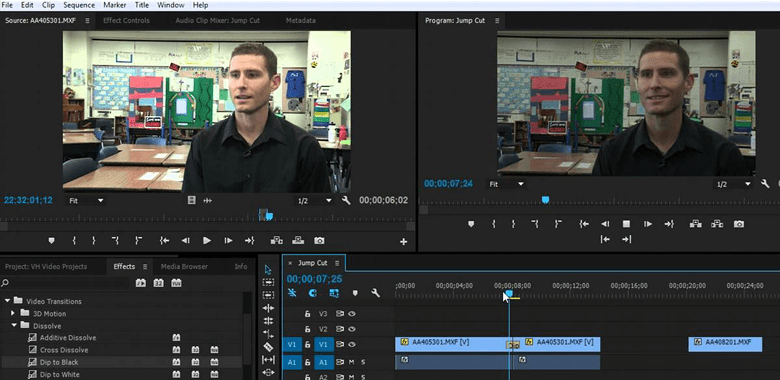Collapse the Dissolve folder
The height and width of the screenshot is (380, 780).
click(14, 326)
